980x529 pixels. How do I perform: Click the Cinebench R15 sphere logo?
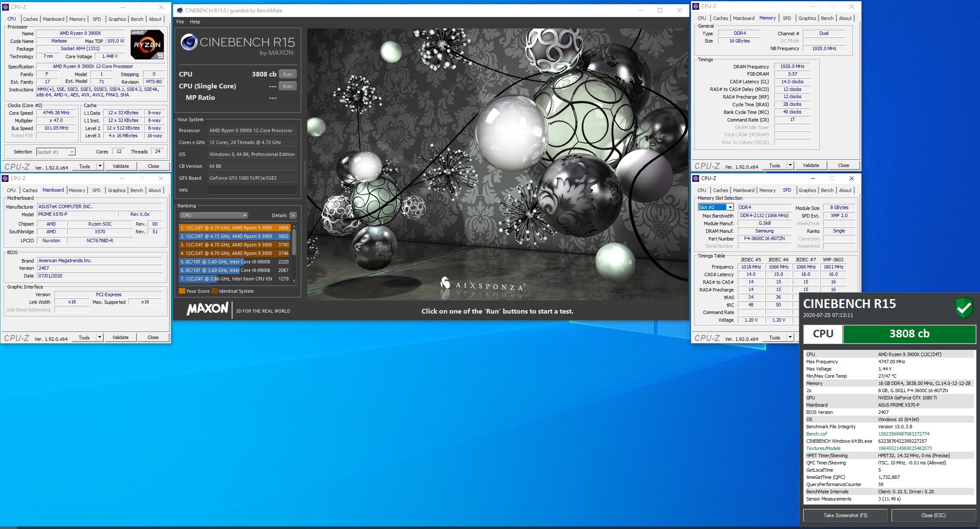coord(189,42)
